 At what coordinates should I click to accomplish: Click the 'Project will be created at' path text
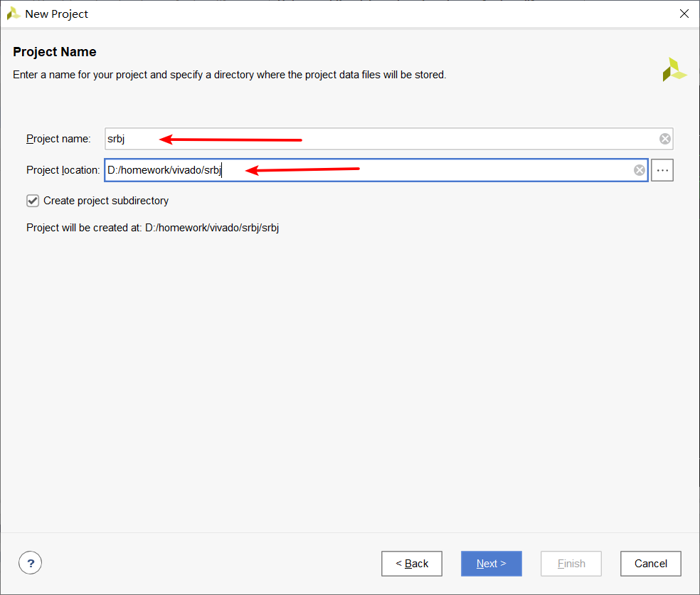[x=152, y=228]
